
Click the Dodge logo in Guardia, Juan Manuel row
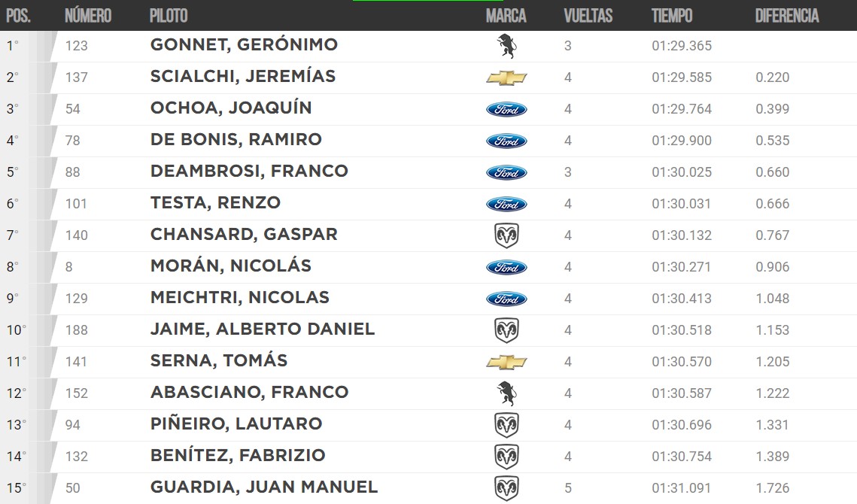click(x=506, y=488)
